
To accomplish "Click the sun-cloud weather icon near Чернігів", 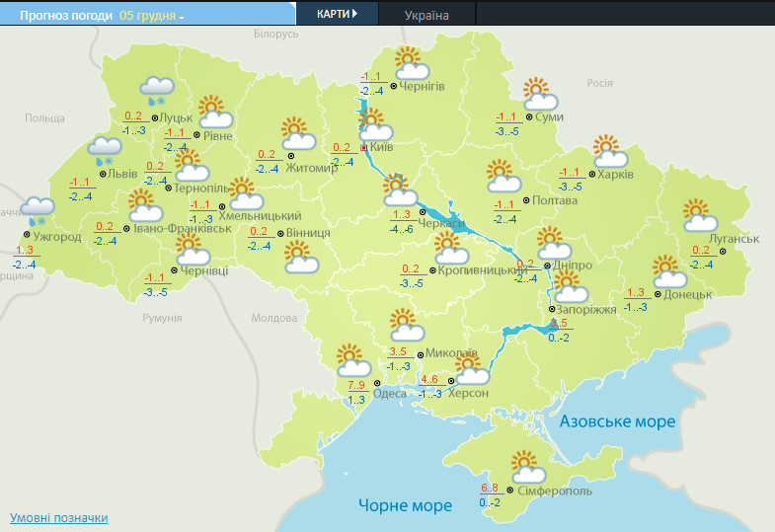I will coord(411,63).
